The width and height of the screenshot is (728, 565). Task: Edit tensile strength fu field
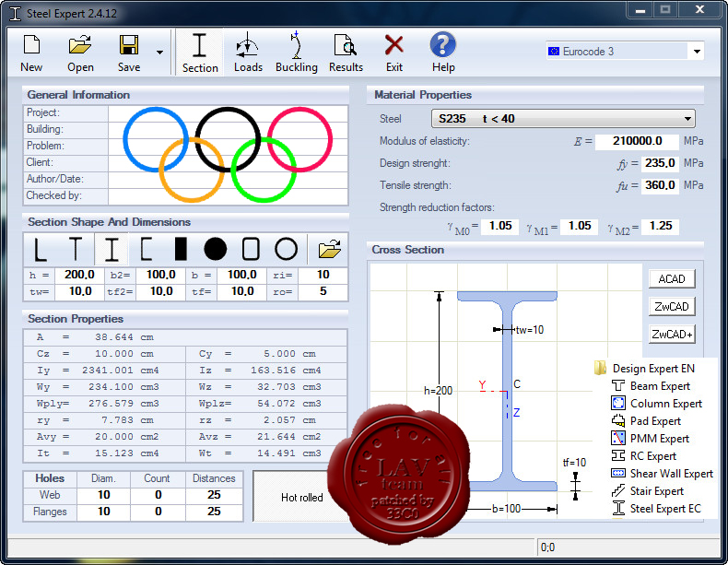click(x=659, y=185)
